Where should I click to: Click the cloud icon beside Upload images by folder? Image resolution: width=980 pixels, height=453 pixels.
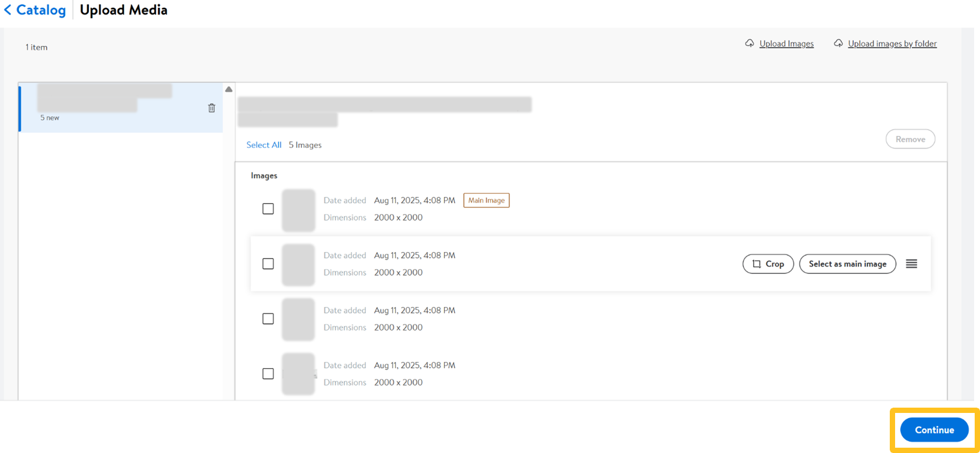coord(838,44)
